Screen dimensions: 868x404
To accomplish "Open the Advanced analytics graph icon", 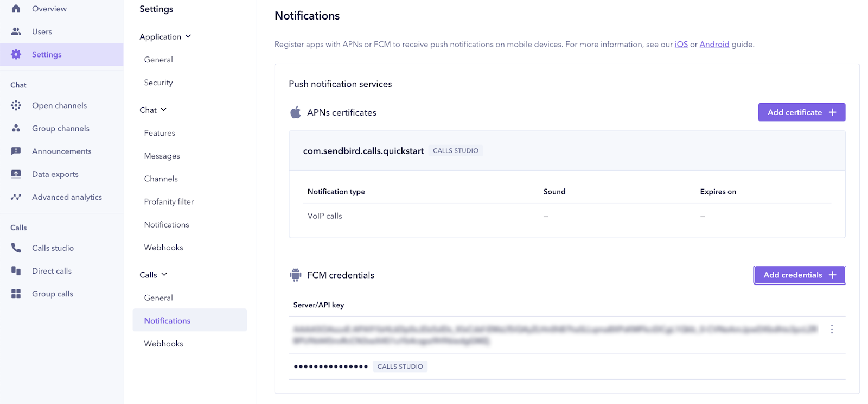I will (16, 197).
